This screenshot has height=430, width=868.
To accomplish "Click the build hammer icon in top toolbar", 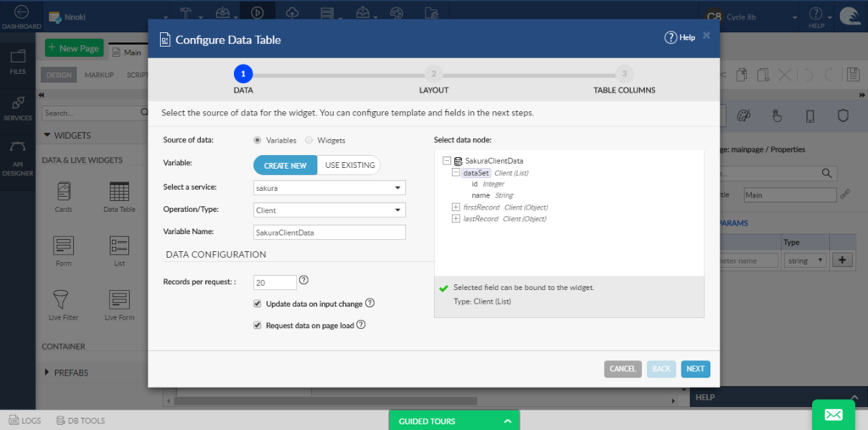I will (x=186, y=13).
